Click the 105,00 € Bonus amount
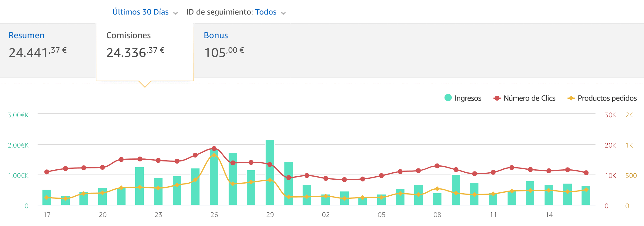 [224, 52]
